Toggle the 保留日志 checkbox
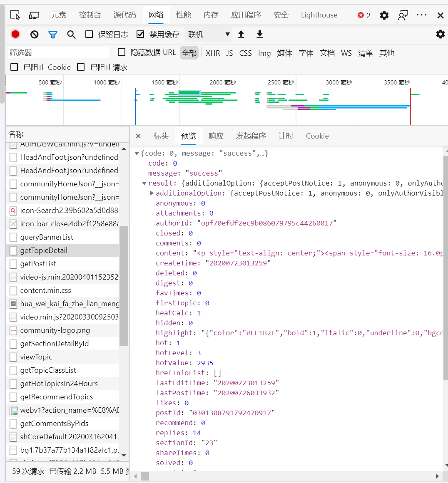Screen dimensions: 448x483 [89, 34]
